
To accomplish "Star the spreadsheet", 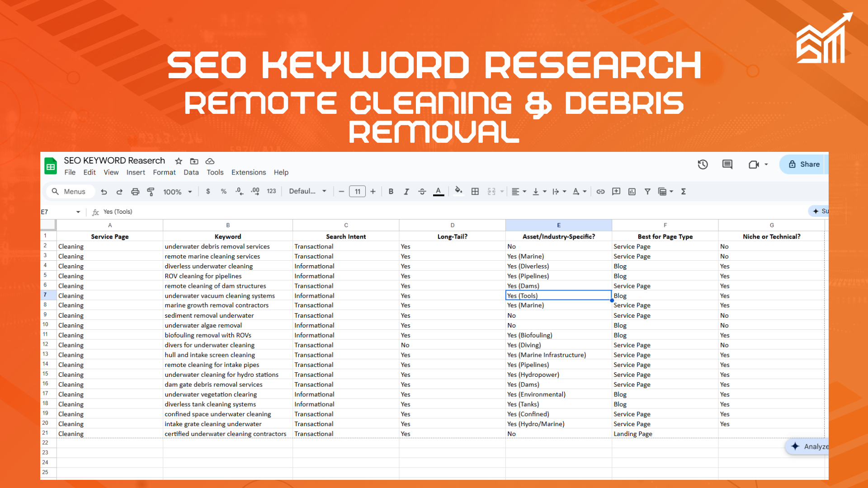I will pyautogui.click(x=179, y=161).
